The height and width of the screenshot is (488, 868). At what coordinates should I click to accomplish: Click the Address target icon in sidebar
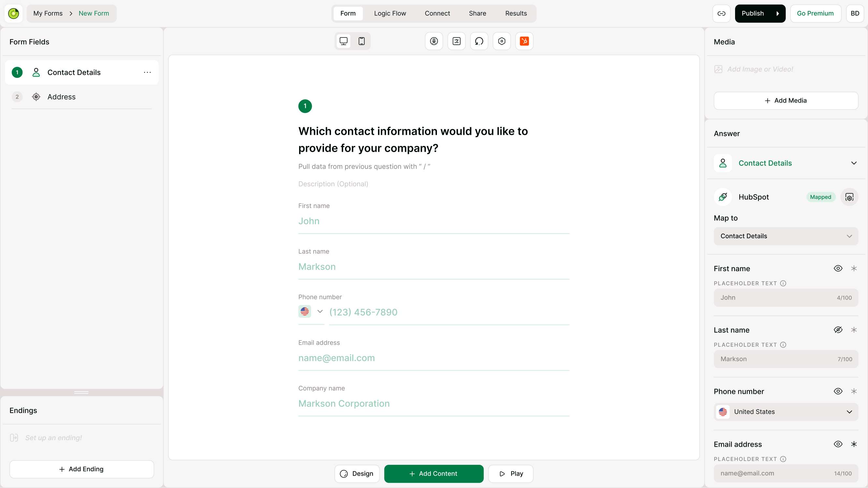click(36, 97)
